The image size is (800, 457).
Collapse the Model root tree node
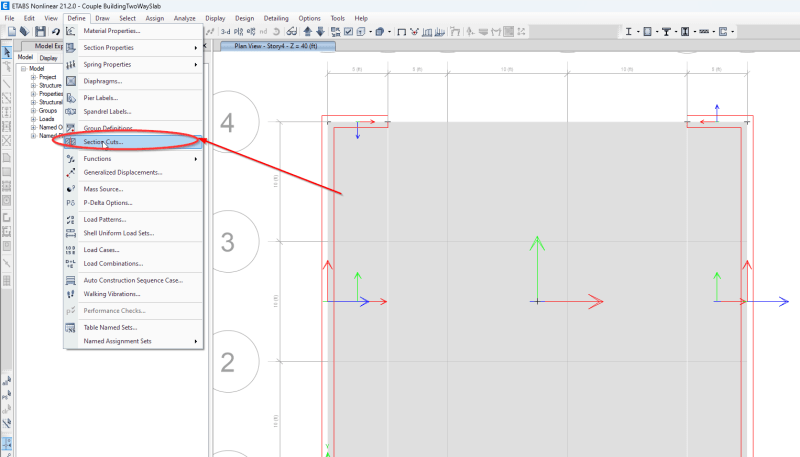pyautogui.click(x=23, y=68)
